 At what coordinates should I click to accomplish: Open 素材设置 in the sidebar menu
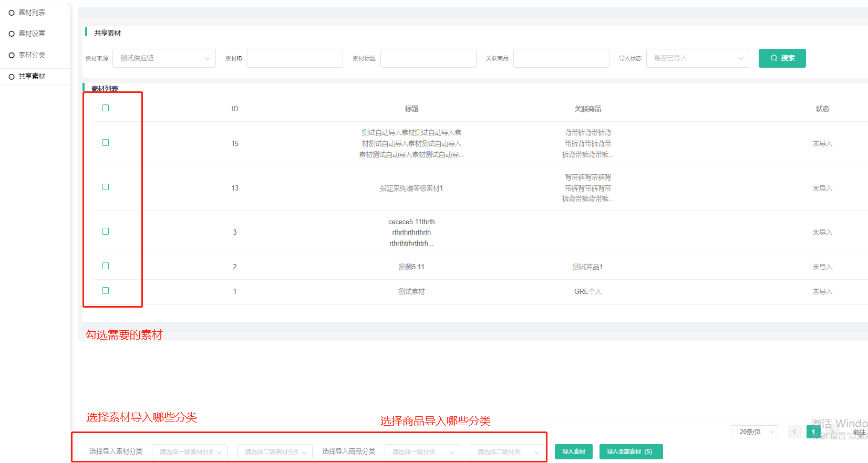pyautogui.click(x=32, y=34)
